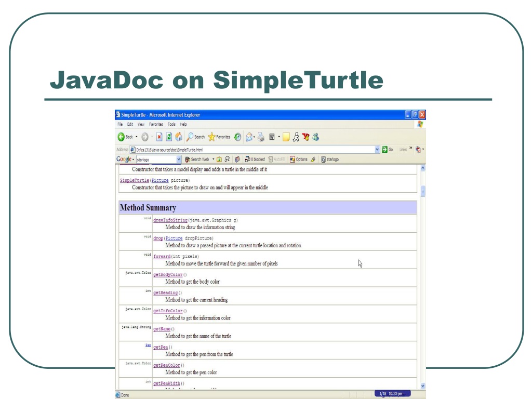Click the MSN Messenger icon
This screenshot has height=399, width=532.
coord(315,137)
